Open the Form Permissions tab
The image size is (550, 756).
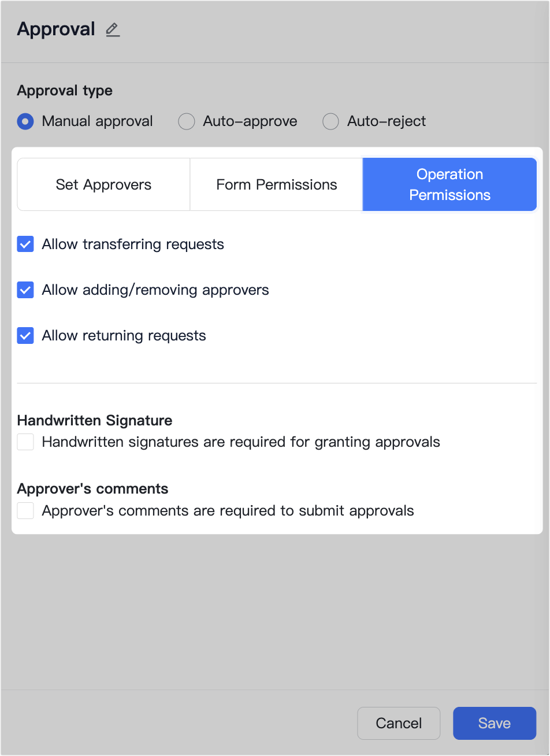coord(276,184)
